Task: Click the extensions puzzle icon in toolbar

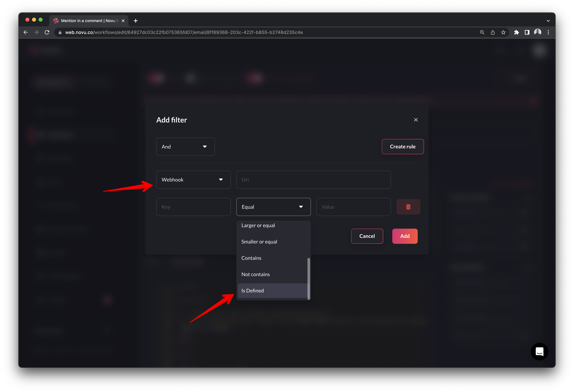Action: [x=516, y=32]
